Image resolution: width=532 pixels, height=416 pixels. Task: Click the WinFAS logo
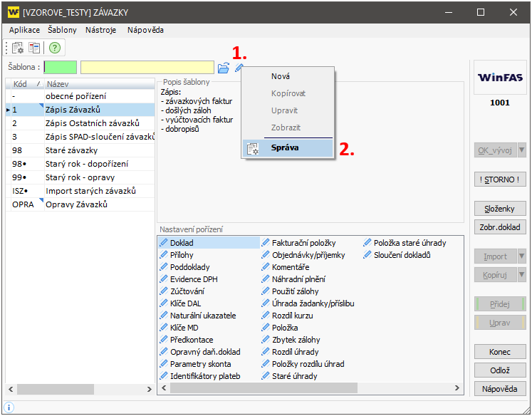(x=500, y=78)
